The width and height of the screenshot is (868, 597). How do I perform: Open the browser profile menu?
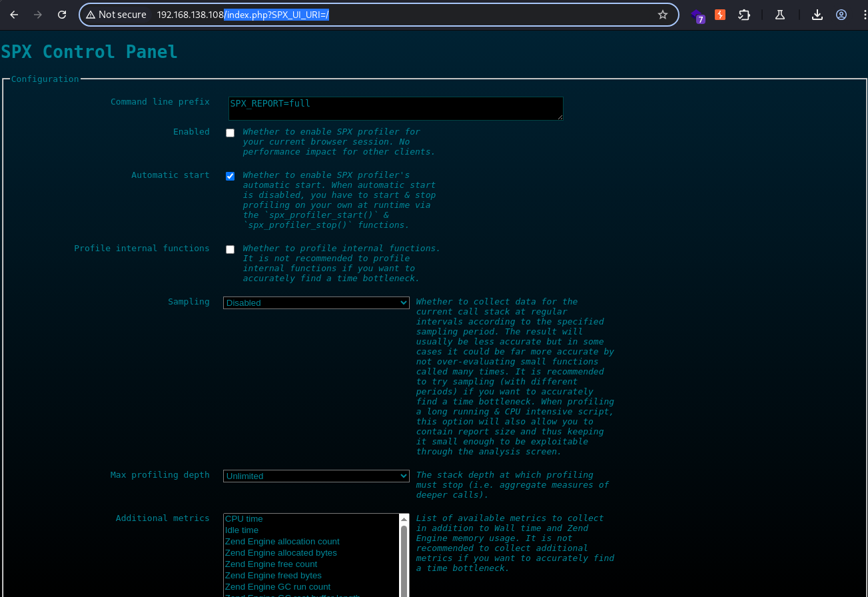pyautogui.click(x=841, y=15)
